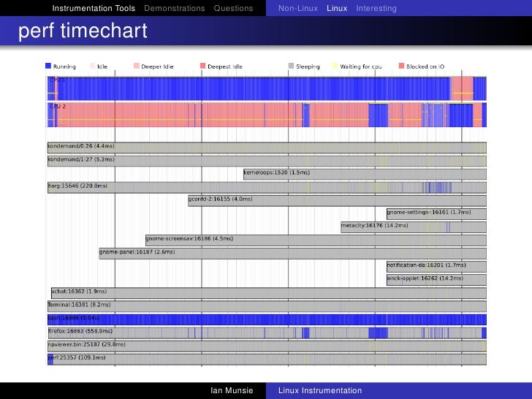This screenshot has width=532, height=399.
Task: Switch to the Interesting subsection tab
Action: (x=376, y=9)
